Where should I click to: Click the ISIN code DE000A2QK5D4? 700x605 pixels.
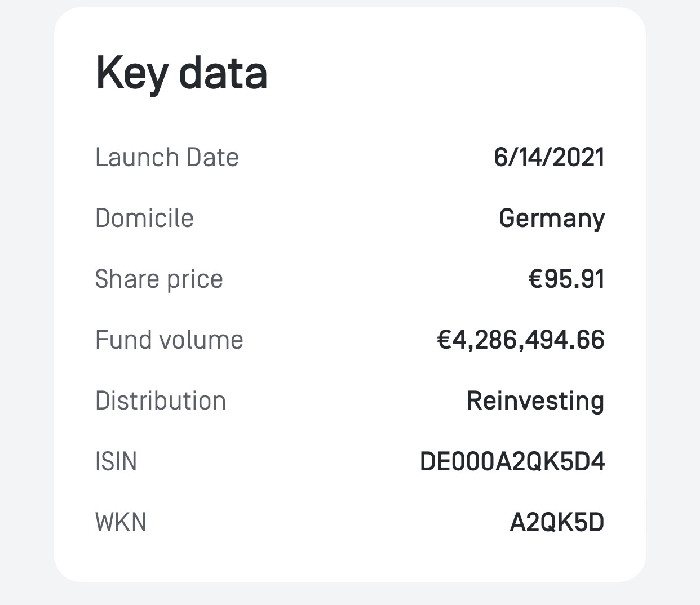pyautogui.click(x=512, y=462)
